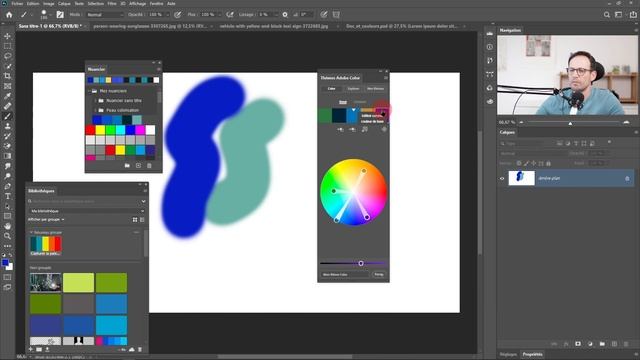This screenshot has height=360, width=640.
Task: Create new layer in Calques panel
Action: tap(614, 344)
